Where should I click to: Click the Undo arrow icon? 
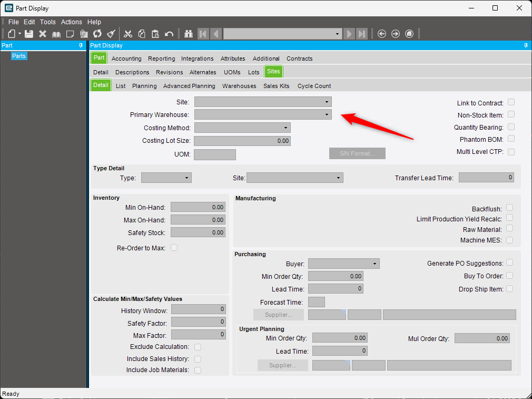coord(169,34)
